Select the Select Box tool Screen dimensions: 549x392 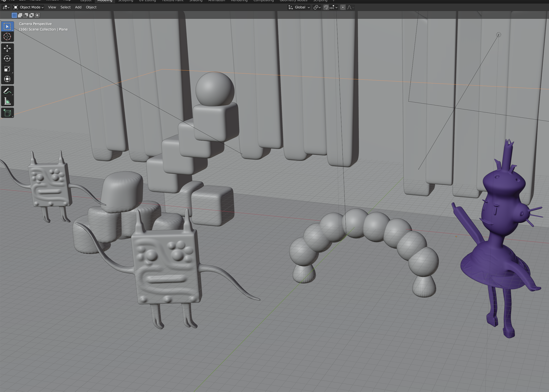7,26
